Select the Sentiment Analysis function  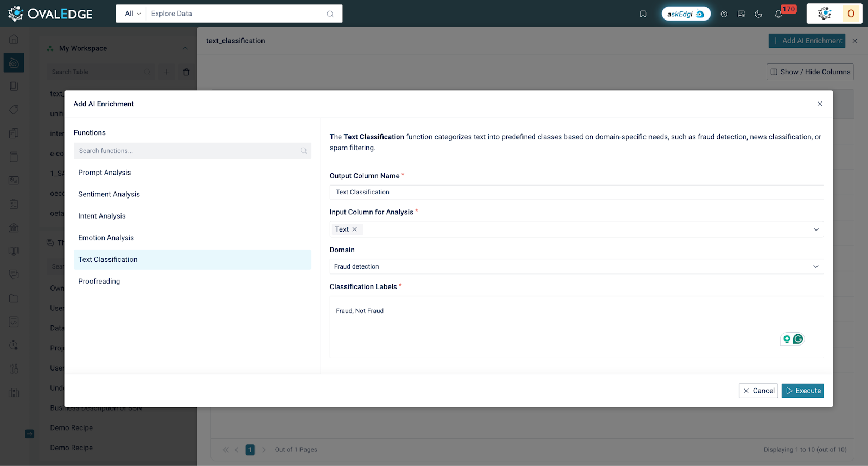point(109,194)
